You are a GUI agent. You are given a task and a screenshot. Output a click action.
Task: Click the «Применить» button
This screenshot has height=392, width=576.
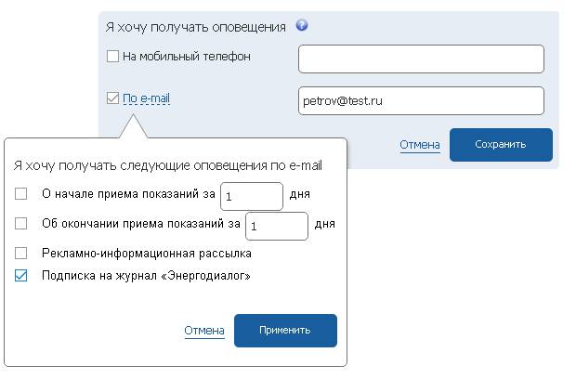(285, 331)
